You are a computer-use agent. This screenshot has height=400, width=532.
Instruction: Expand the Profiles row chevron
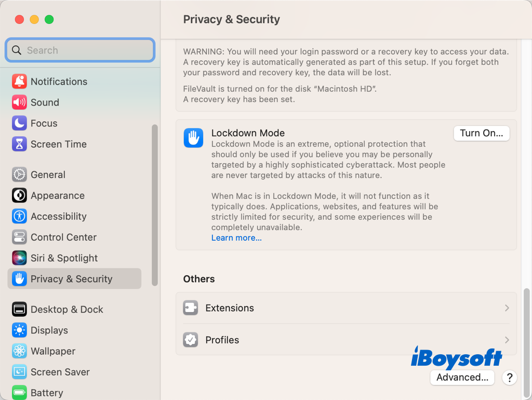coord(507,340)
